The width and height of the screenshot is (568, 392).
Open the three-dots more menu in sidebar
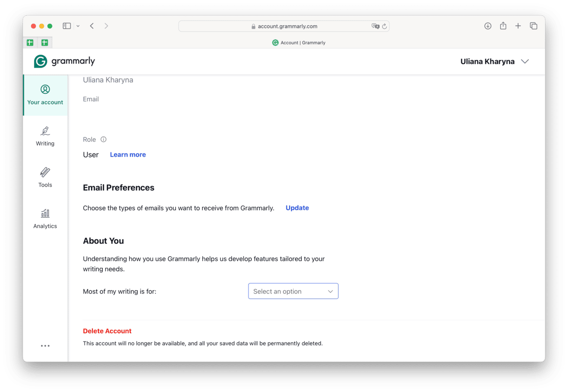45,346
